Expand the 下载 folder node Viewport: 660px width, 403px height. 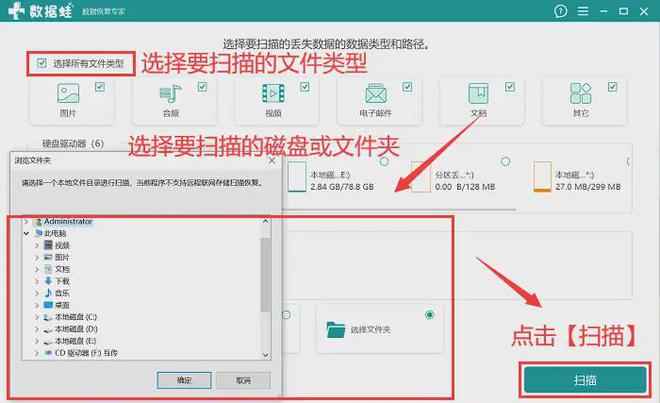point(37,281)
